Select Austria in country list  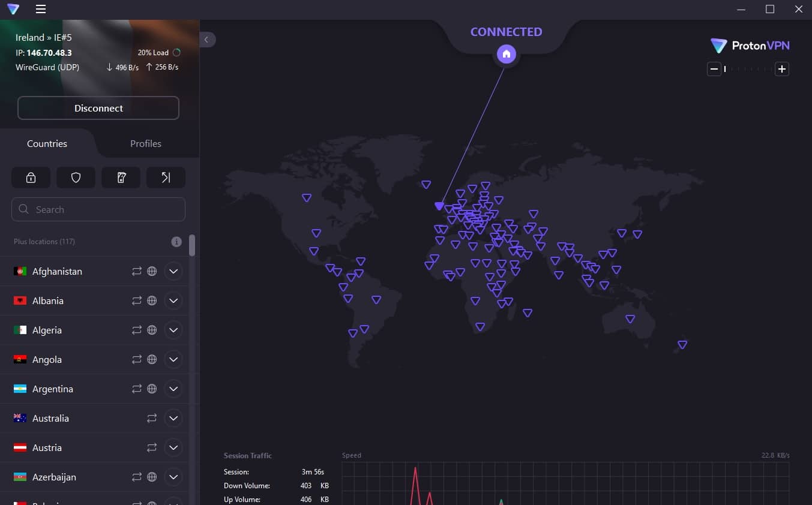click(94, 447)
